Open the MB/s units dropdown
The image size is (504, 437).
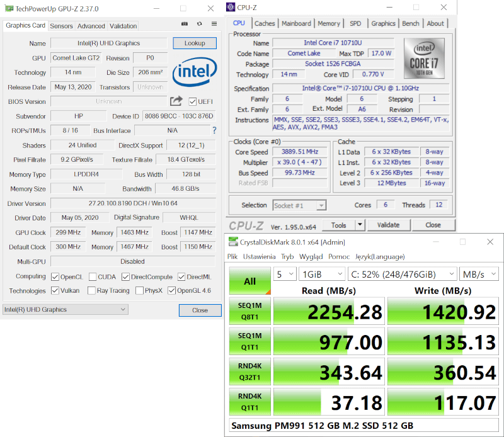click(478, 274)
